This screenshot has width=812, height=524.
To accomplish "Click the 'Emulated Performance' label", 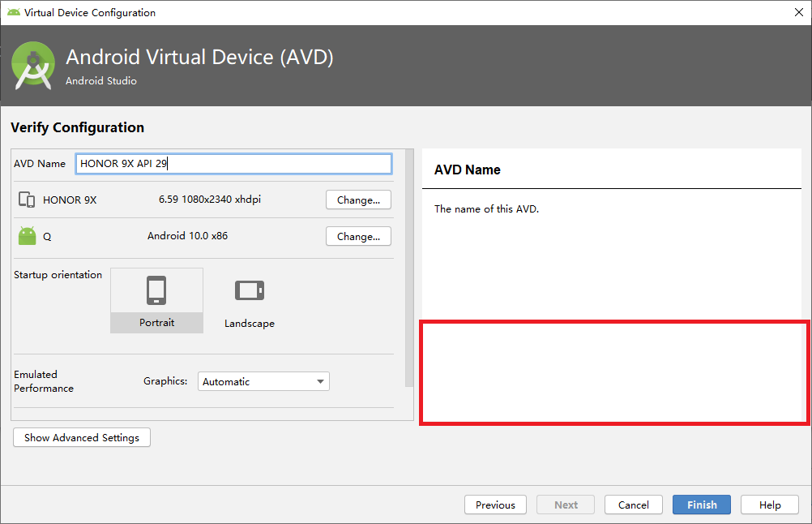I will click(44, 381).
